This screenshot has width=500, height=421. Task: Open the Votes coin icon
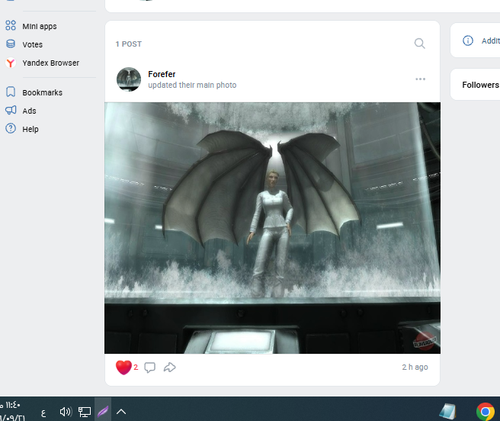point(11,44)
